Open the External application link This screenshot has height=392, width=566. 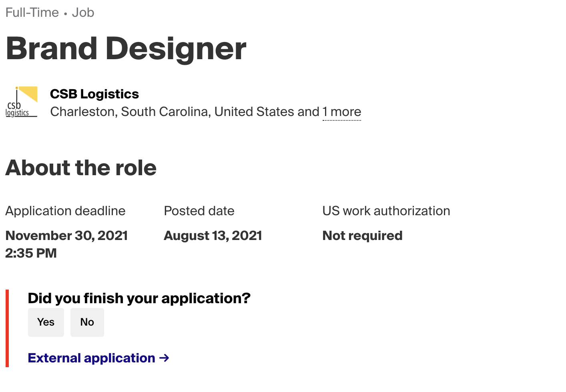point(92,358)
